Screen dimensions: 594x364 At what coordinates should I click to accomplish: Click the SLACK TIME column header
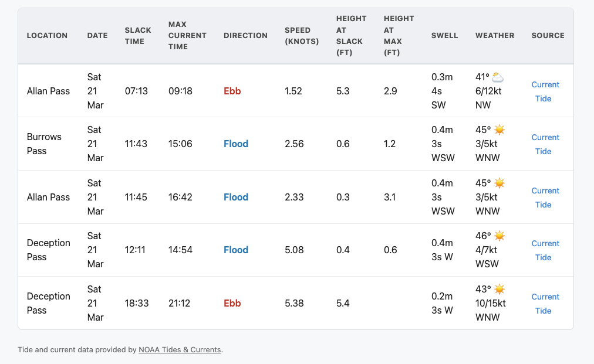pos(136,35)
